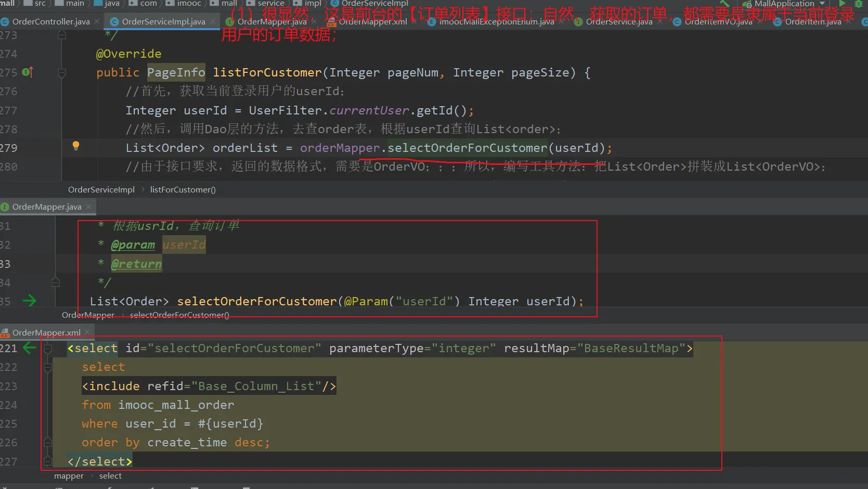The width and height of the screenshot is (868, 489).
Task: Toggle the fold marker on line 222
Action: click(x=48, y=367)
